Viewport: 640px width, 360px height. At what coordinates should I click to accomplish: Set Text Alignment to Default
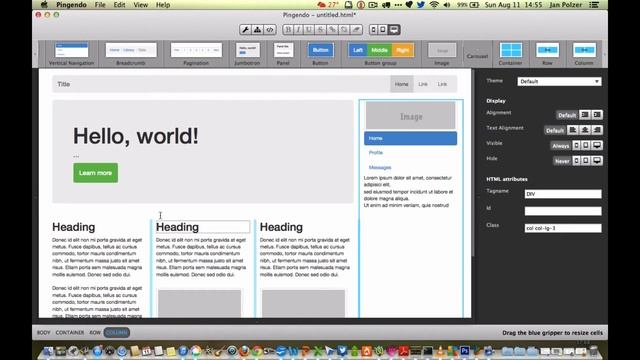[555, 131]
